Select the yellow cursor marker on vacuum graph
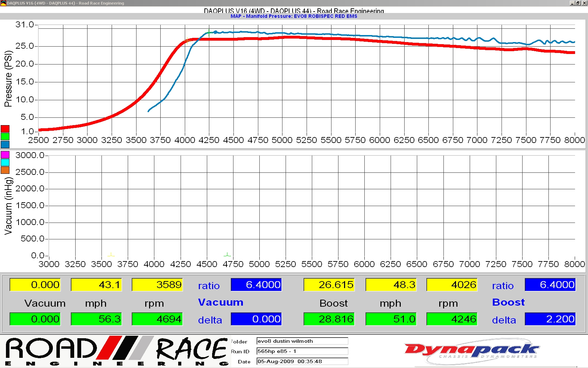This screenshot has height=368, width=588. coord(111,254)
